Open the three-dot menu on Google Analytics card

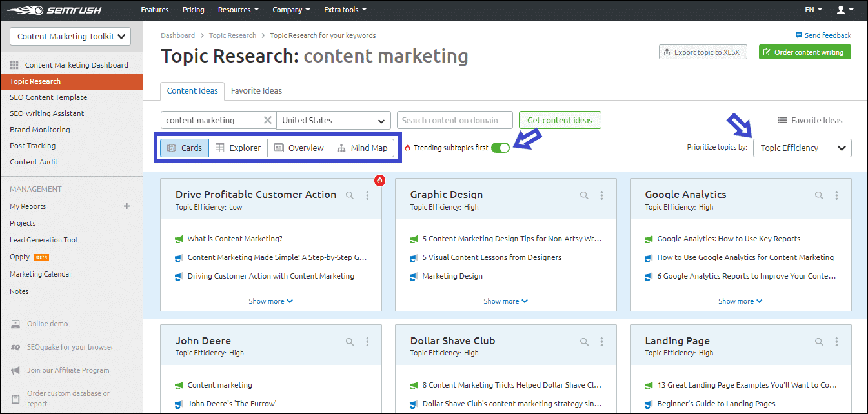[x=836, y=195]
